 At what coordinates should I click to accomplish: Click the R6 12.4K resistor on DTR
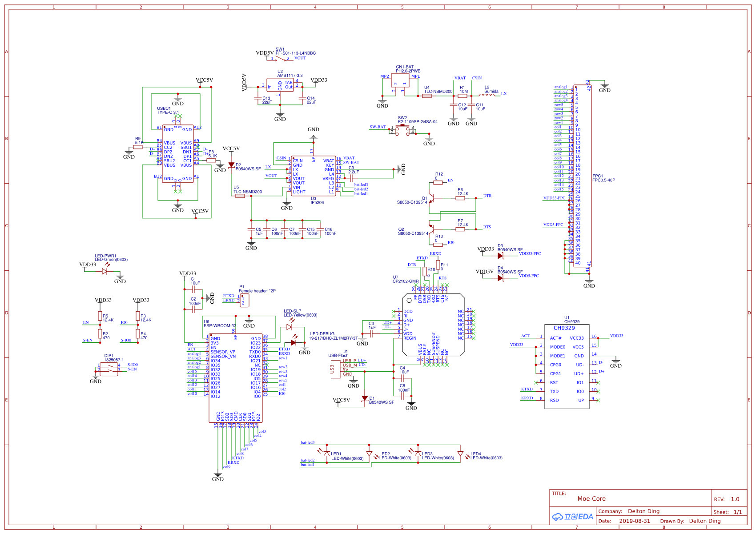460,198
